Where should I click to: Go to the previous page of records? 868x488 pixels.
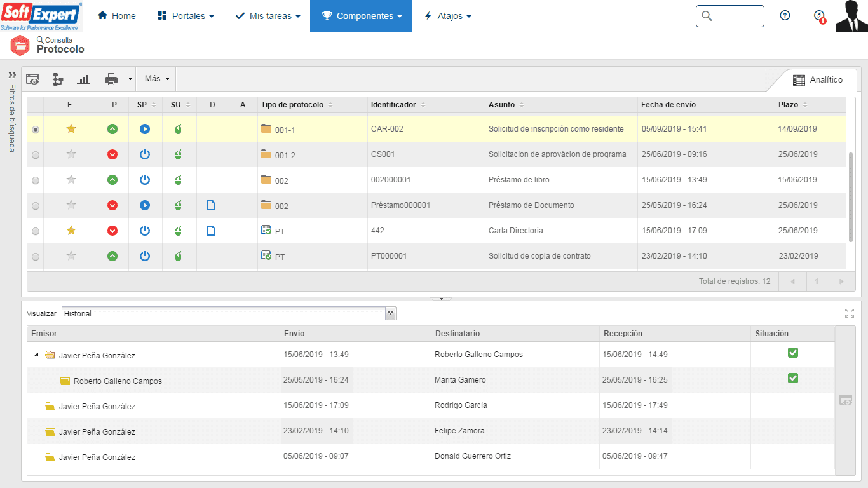click(792, 281)
